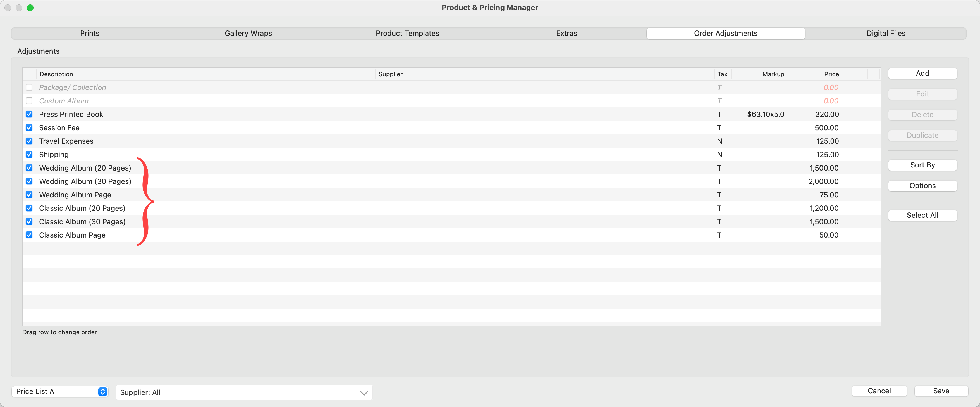The height and width of the screenshot is (407, 980).
Task: Go to the Product Templates tab
Action: click(x=407, y=33)
